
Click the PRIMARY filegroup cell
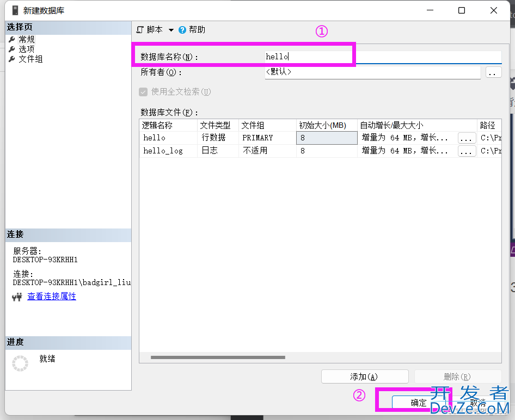(x=267, y=138)
